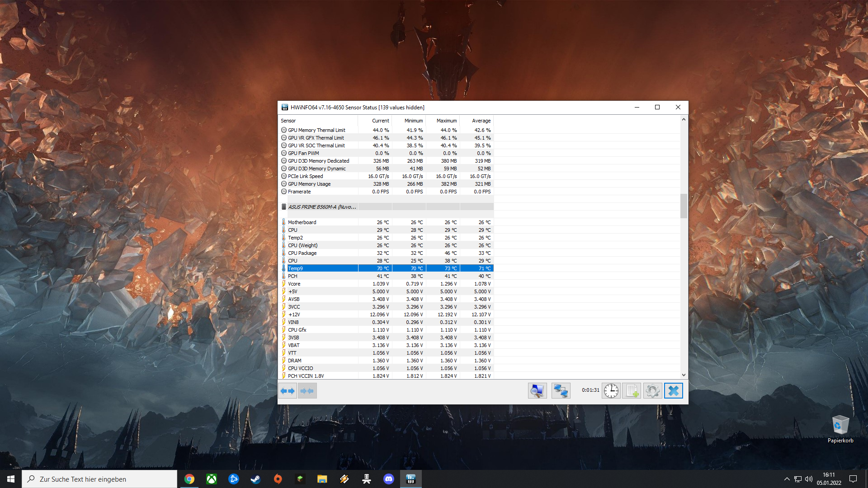Image resolution: width=868 pixels, height=488 pixels.
Task: Open sensor settings gear icon
Action: (652, 391)
